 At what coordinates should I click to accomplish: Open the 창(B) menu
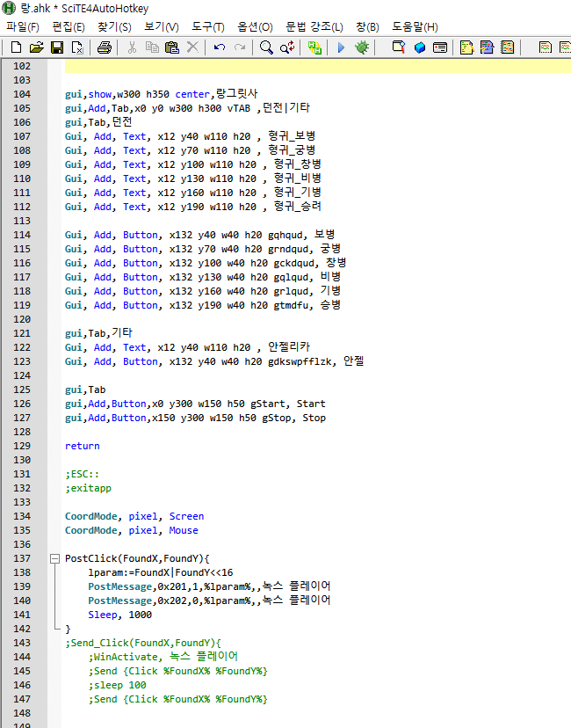click(x=367, y=27)
